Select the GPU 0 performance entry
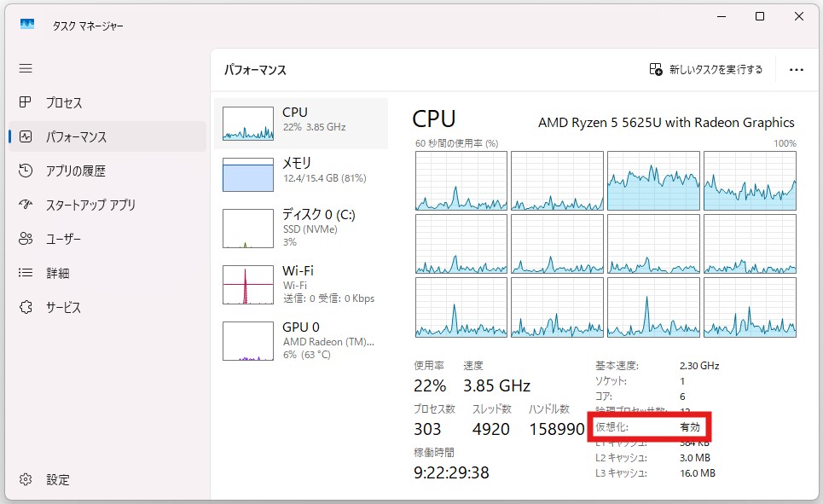This screenshot has height=504, width=823. coord(300,340)
